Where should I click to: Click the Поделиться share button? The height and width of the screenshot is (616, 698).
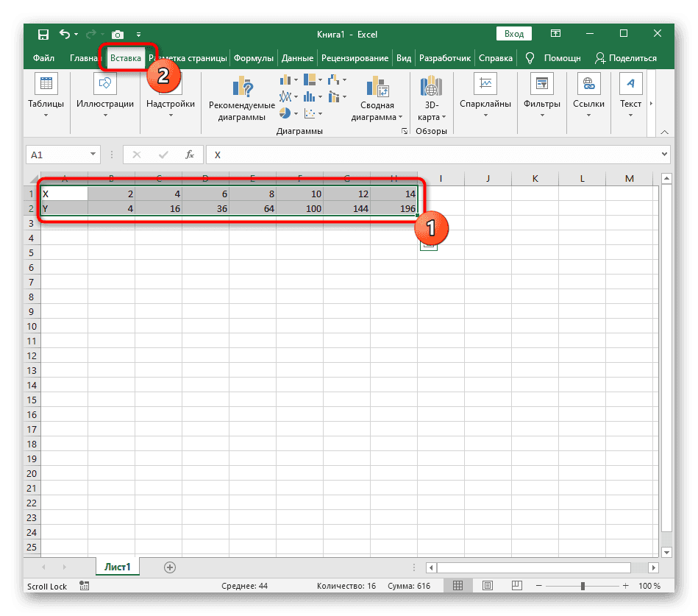pos(626,58)
